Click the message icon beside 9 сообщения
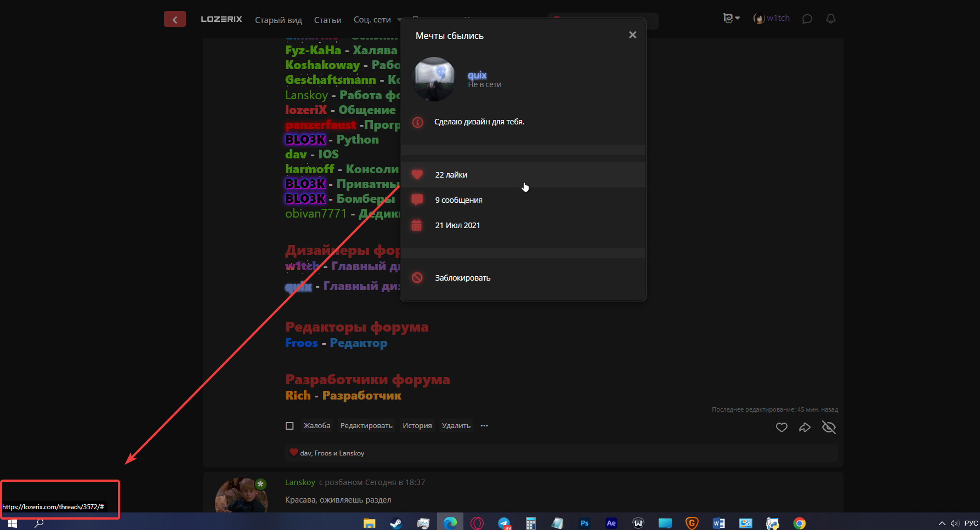980x530 pixels. (417, 200)
